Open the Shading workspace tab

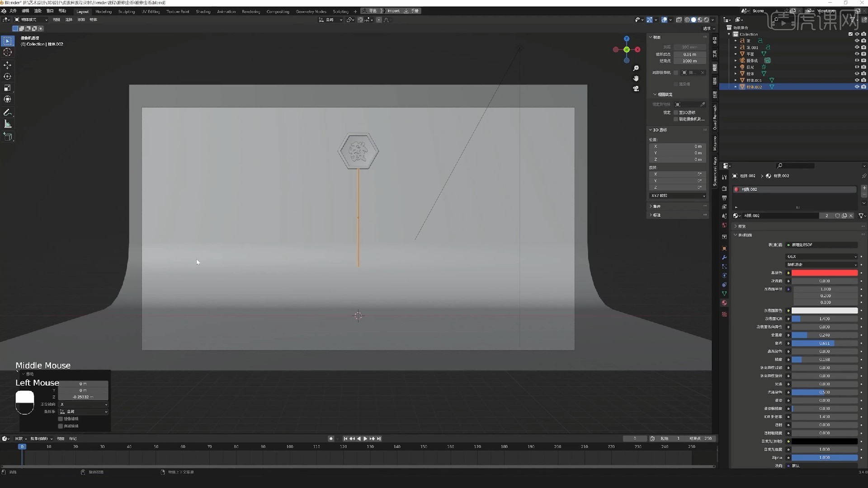(203, 11)
